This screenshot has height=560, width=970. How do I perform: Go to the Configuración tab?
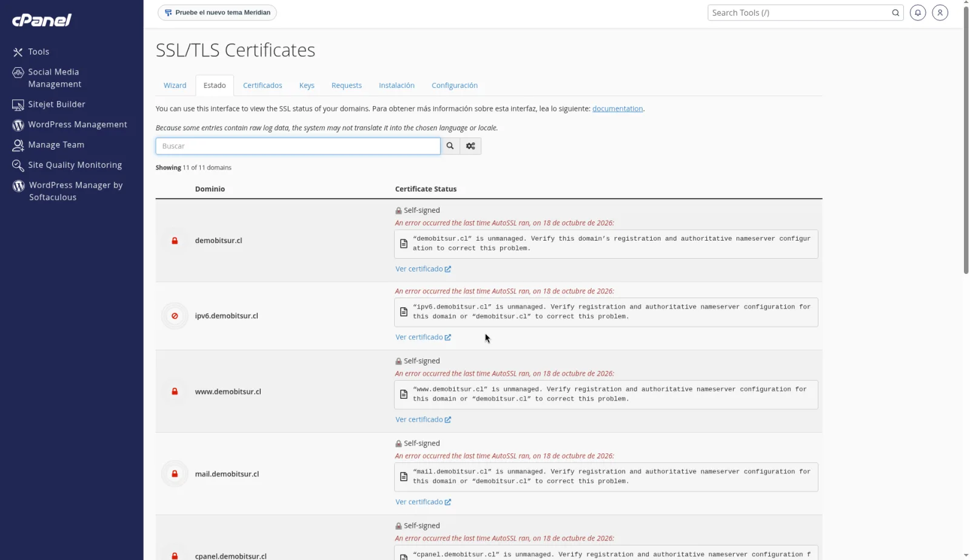pos(455,85)
